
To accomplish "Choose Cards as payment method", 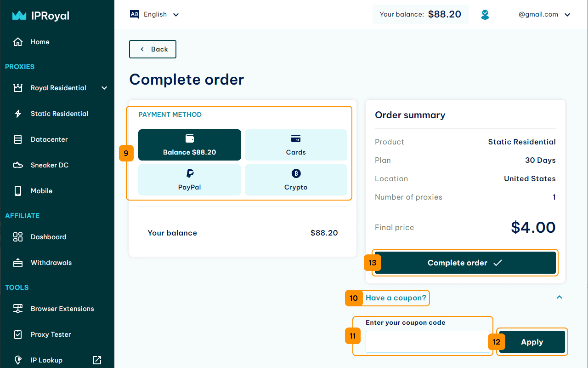I will click(296, 145).
